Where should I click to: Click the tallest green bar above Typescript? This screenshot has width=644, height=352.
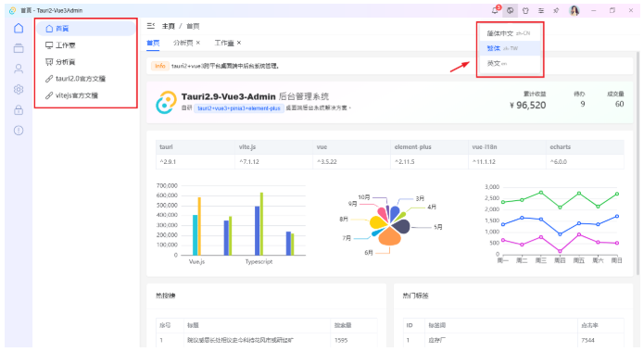point(261,224)
